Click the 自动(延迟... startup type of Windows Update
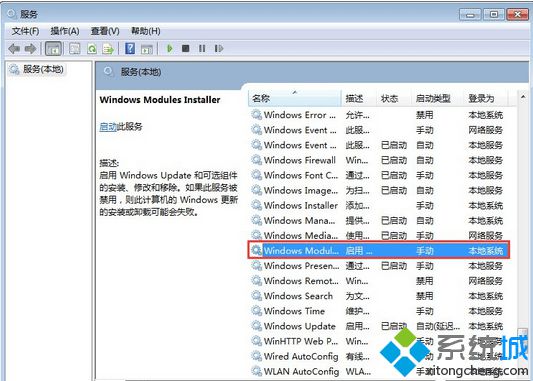The height and width of the screenshot is (381, 533). click(x=438, y=326)
